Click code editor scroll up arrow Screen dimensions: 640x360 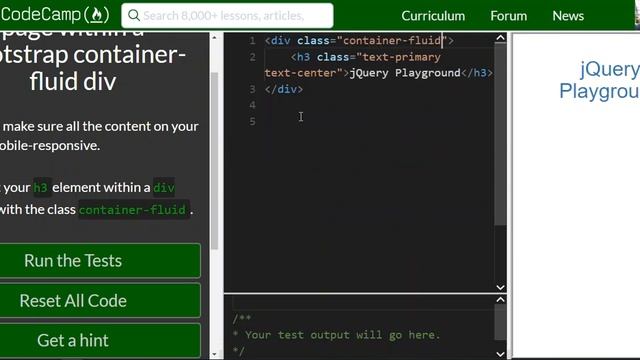(500, 38)
